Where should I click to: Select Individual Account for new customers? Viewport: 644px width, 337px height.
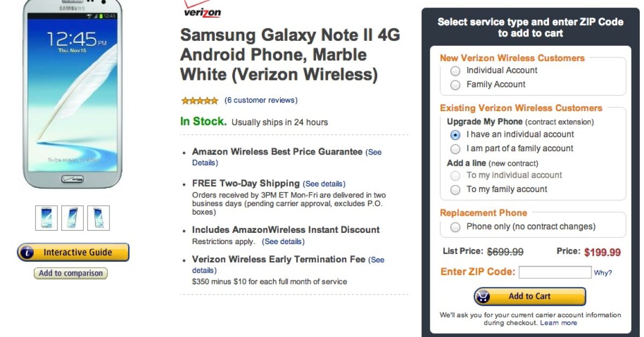456,71
